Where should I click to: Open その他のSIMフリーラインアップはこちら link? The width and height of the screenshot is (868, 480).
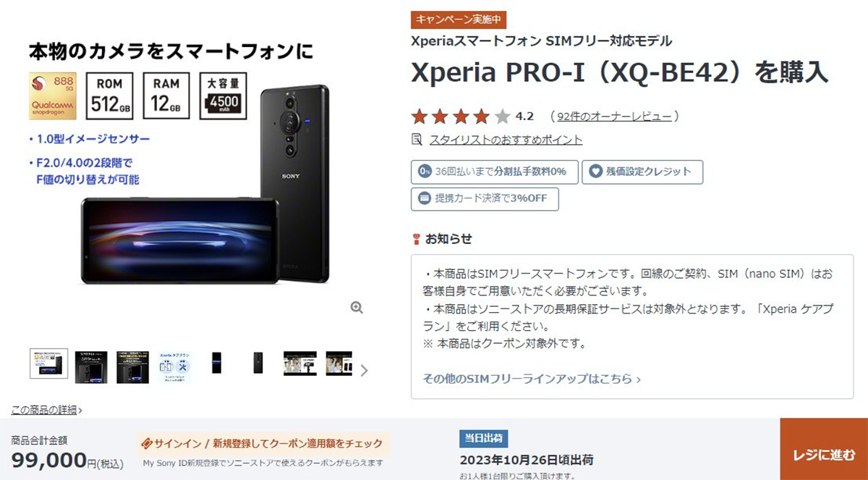532,379
